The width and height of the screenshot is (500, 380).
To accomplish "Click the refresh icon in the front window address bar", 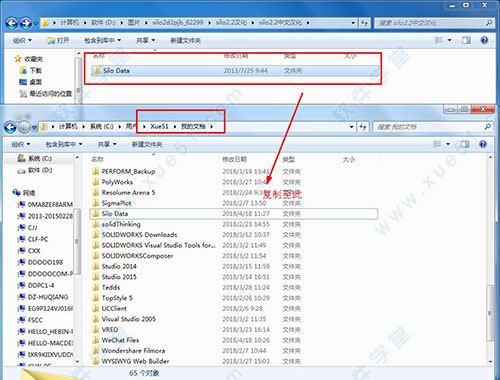I will pyautogui.click(x=363, y=127).
